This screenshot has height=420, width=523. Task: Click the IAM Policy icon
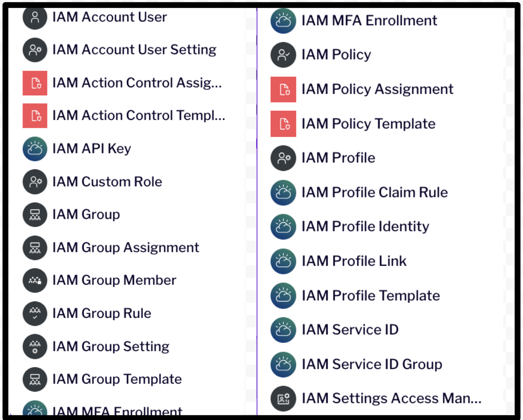pos(283,55)
